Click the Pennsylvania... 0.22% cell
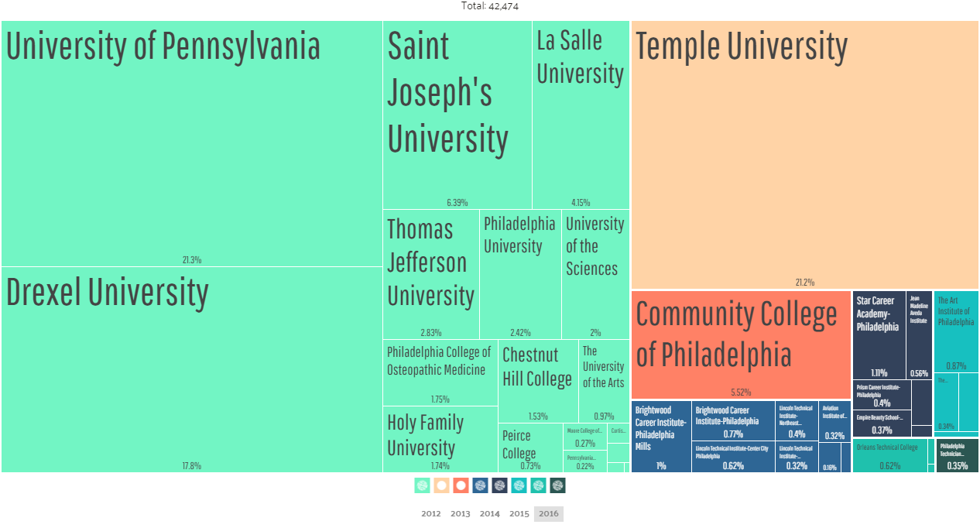Screen dimensions: 980x528 point(585,461)
